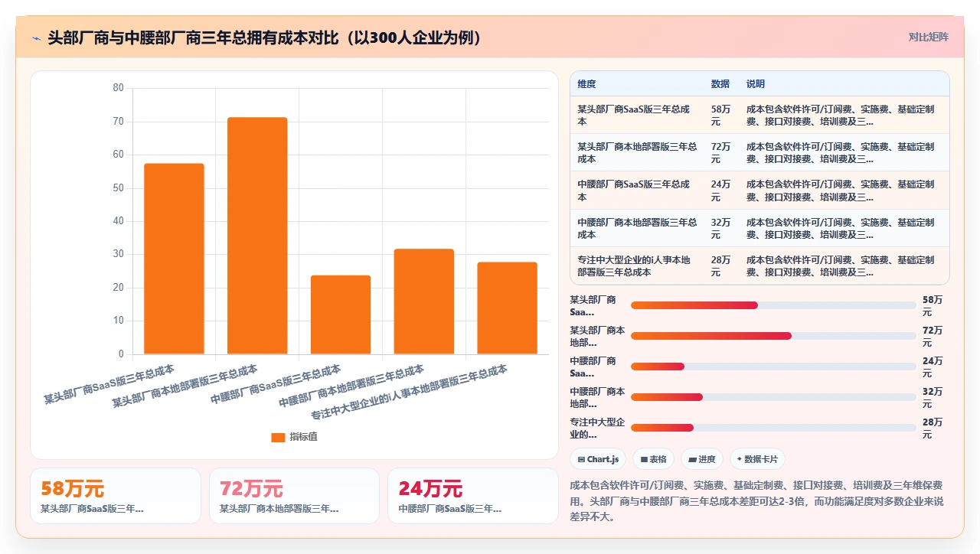Click the 数据 column header

coord(720,84)
